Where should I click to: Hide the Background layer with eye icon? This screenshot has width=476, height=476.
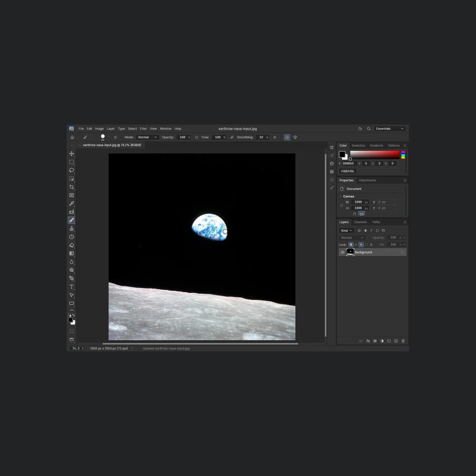pos(342,252)
